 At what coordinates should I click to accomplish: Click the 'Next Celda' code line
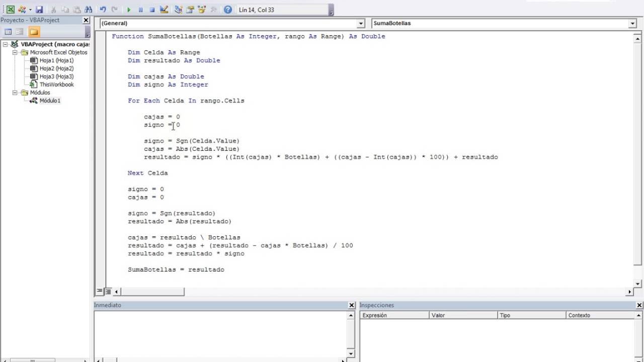coord(148,173)
